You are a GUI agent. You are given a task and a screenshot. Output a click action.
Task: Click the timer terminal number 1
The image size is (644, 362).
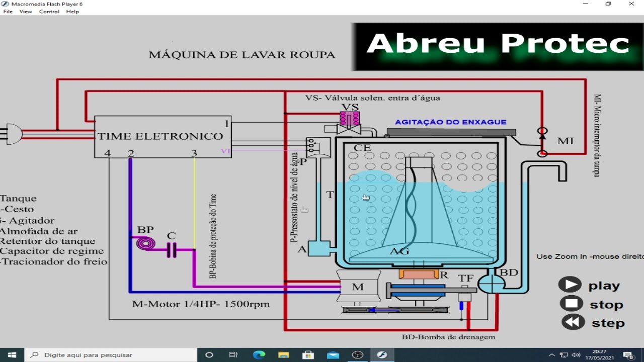click(x=226, y=124)
